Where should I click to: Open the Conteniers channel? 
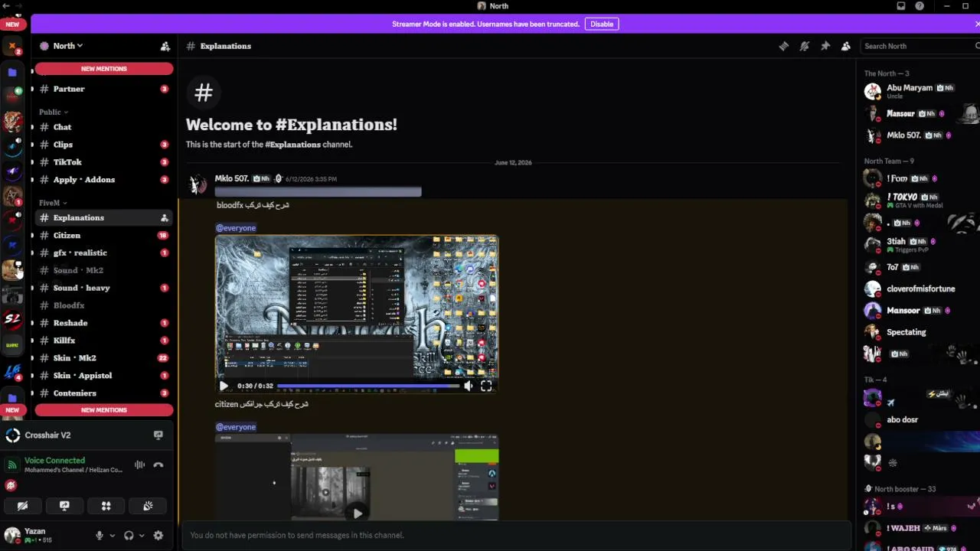[104, 393]
